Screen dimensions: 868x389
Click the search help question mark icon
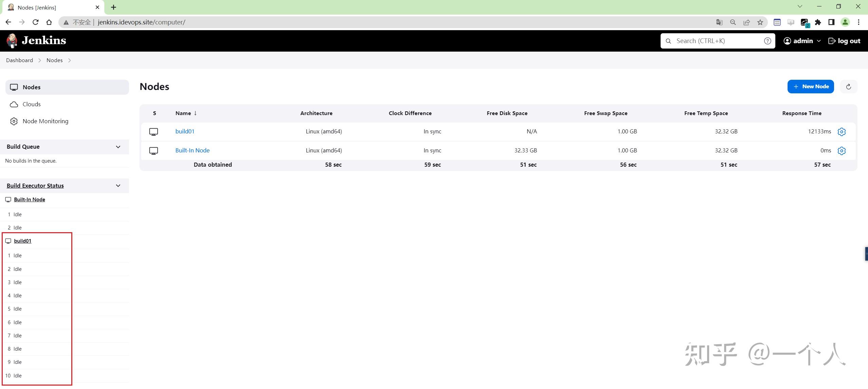click(x=767, y=41)
